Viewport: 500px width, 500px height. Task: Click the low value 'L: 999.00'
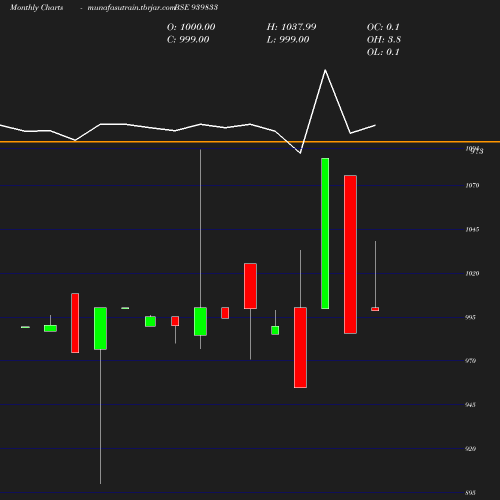point(288,40)
